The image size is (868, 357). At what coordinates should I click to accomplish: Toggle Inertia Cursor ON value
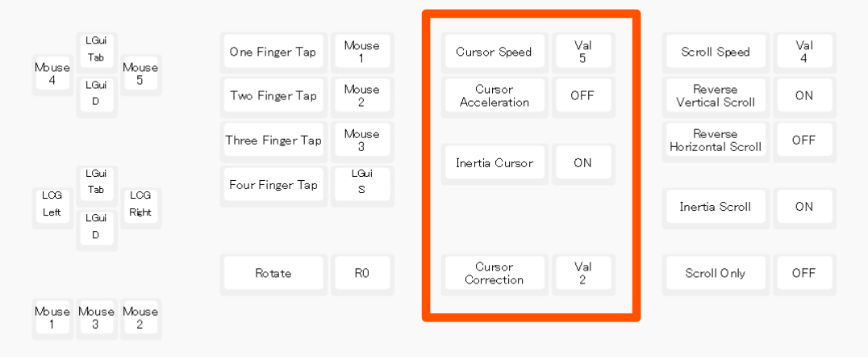pyautogui.click(x=582, y=163)
